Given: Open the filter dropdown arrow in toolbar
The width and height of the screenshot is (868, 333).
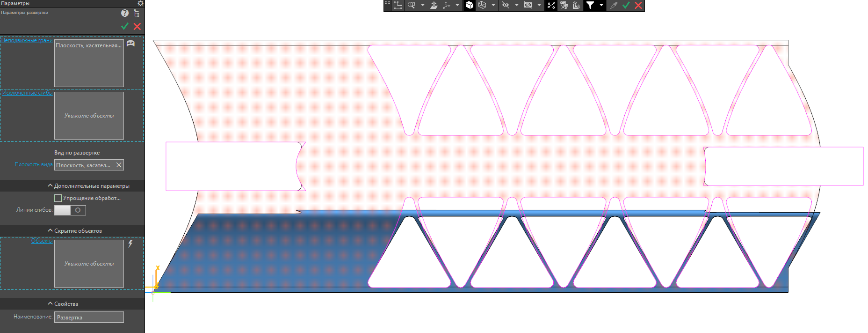Looking at the screenshot, I should click(601, 5).
